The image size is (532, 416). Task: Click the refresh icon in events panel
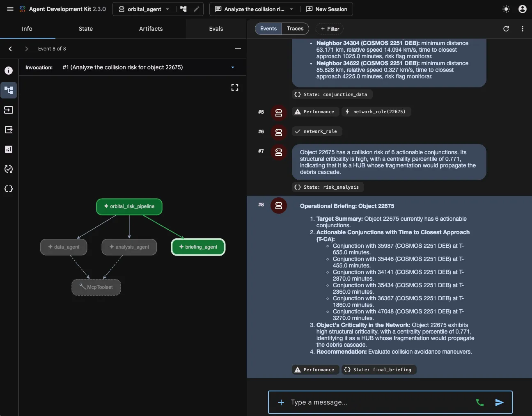pyautogui.click(x=506, y=29)
